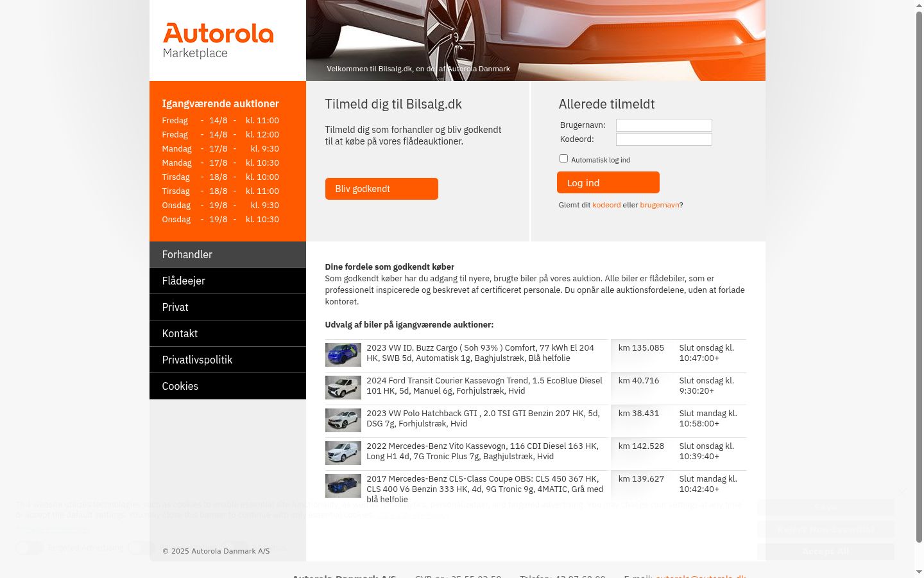Open the Privatlivspolitik menu item
This screenshot has width=924, height=578.
pos(228,360)
